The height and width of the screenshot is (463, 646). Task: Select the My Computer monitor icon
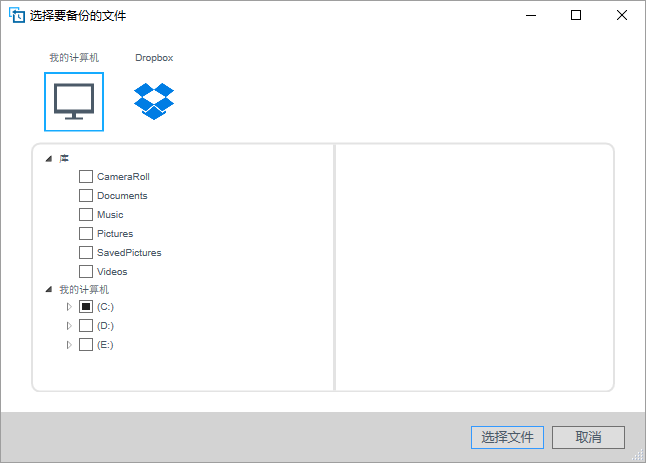[x=74, y=102]
